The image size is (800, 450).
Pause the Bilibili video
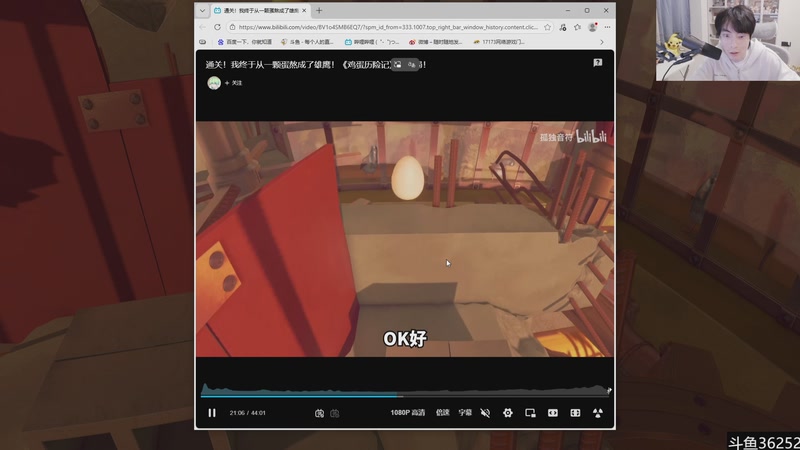point(212,413)
